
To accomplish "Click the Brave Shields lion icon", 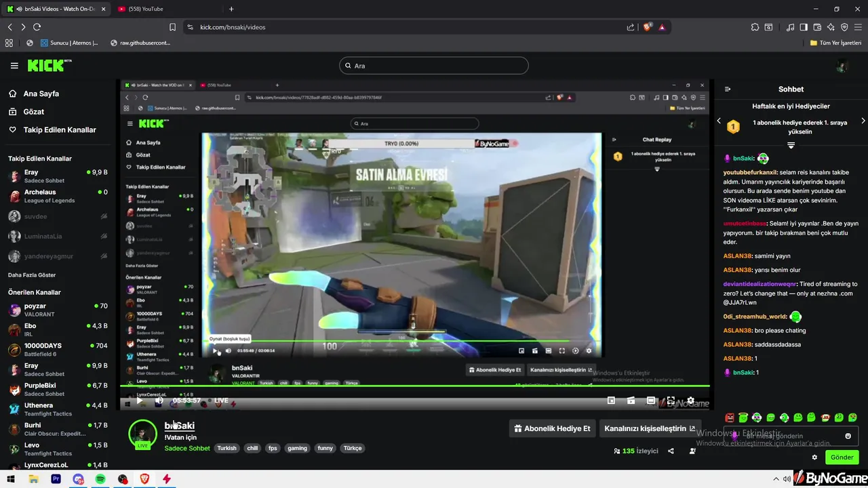I will pos(648,27).
